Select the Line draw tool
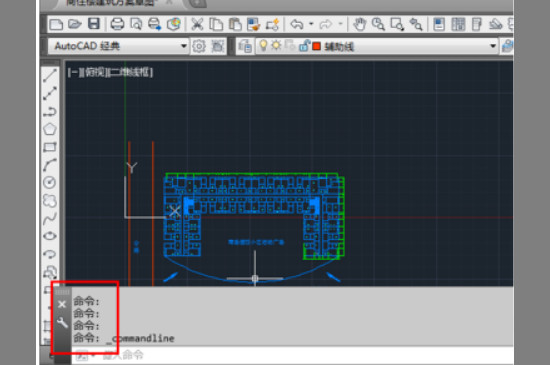The height and width of the screenshot is (365, 550). coord(50,75)
